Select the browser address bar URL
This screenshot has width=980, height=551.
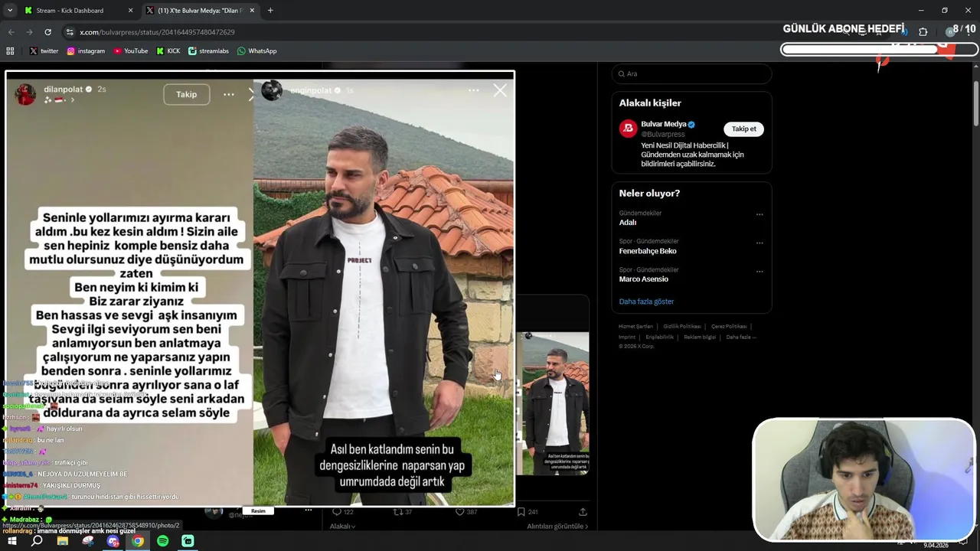tap(157, 32)
